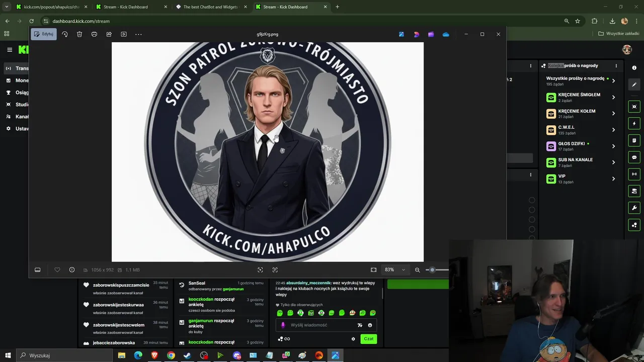Reload the page in browser

tap(31, 21)
